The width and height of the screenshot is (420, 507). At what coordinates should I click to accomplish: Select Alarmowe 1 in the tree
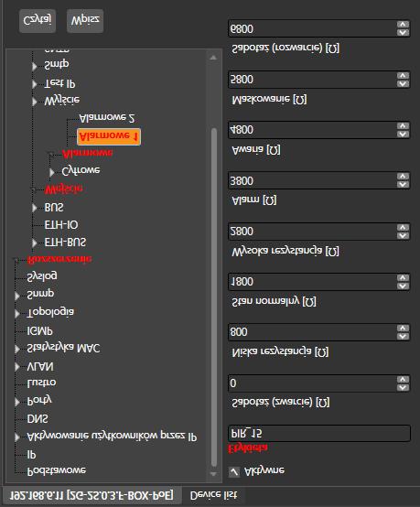109,136
